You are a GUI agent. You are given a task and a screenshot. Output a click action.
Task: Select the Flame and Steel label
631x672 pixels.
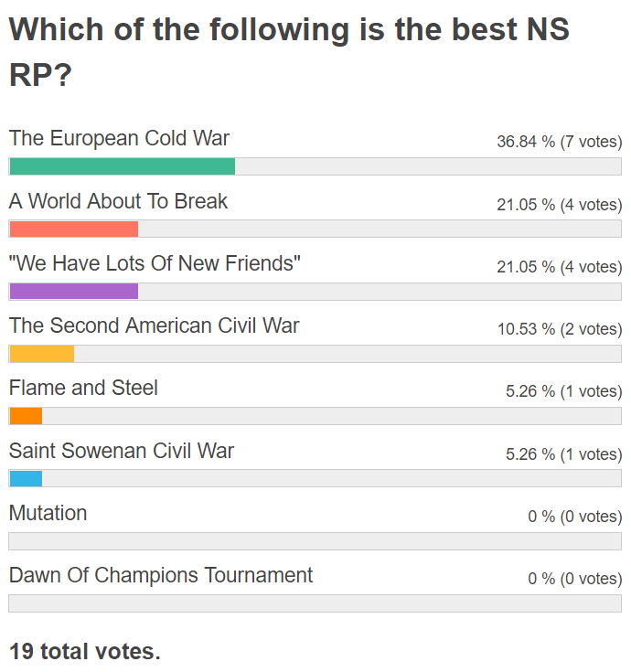tap(83, 388)
